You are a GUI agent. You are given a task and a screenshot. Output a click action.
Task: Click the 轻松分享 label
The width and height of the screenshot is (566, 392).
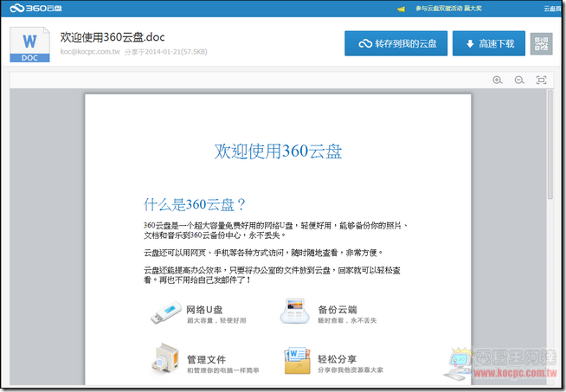[x=338, y=359]
